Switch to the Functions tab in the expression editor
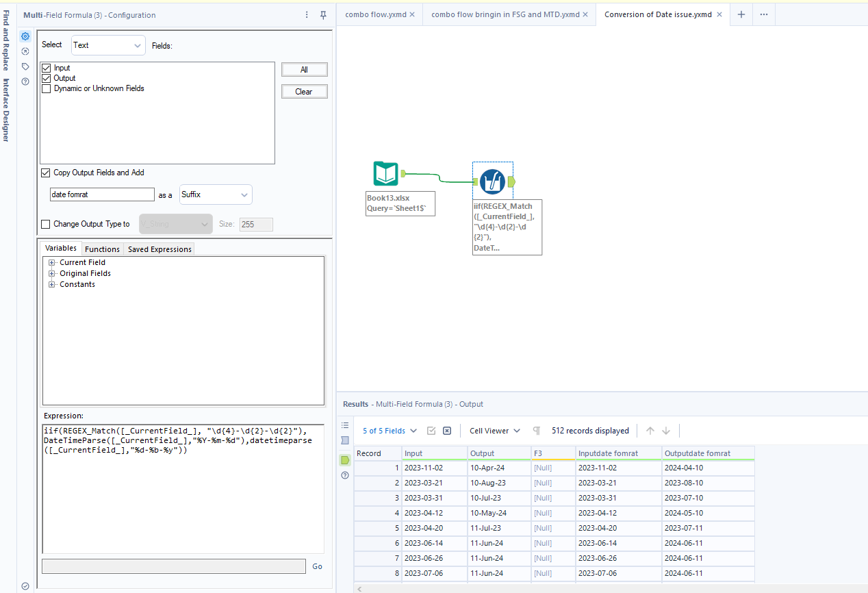 click(x=102, y=249)
